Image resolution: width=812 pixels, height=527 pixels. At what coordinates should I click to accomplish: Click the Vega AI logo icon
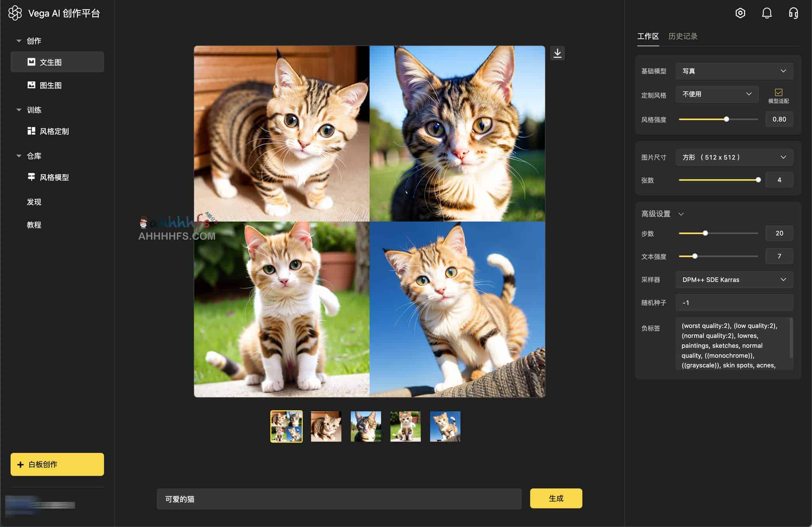point(15,13)
